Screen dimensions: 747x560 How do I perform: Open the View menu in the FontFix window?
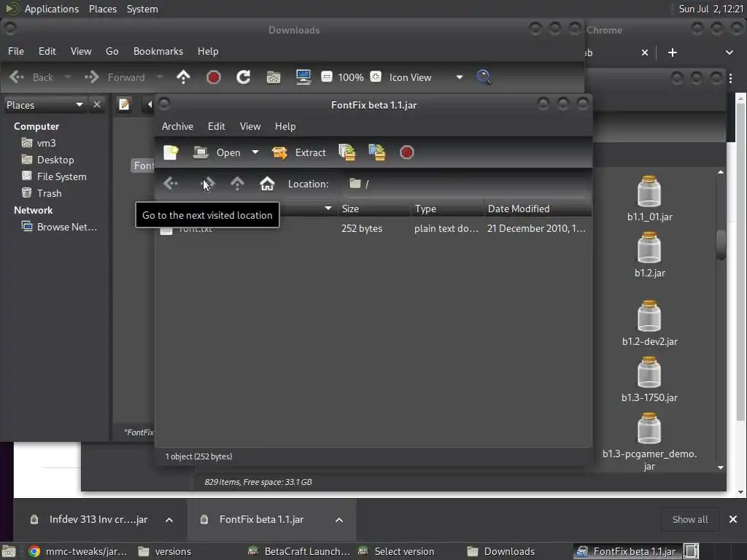pos(250,126)
